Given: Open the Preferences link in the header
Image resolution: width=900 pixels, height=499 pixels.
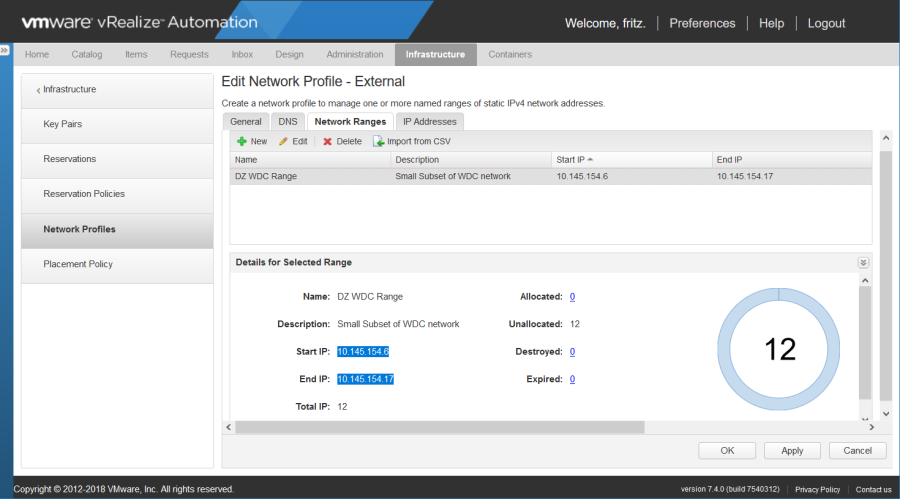Looking at the screenshot, I should tap(702, 23).
